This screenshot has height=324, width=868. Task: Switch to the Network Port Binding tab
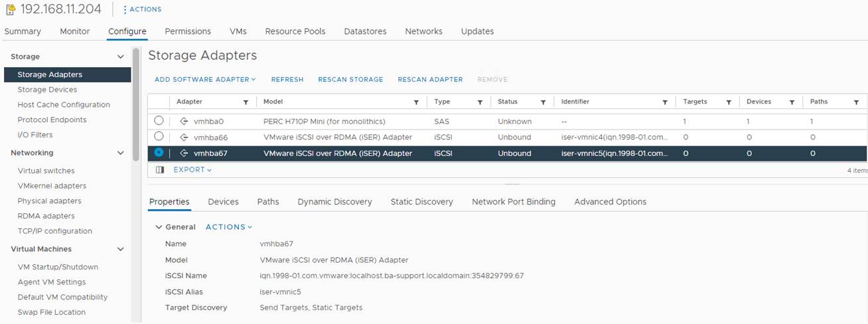[x=513, y=202]
